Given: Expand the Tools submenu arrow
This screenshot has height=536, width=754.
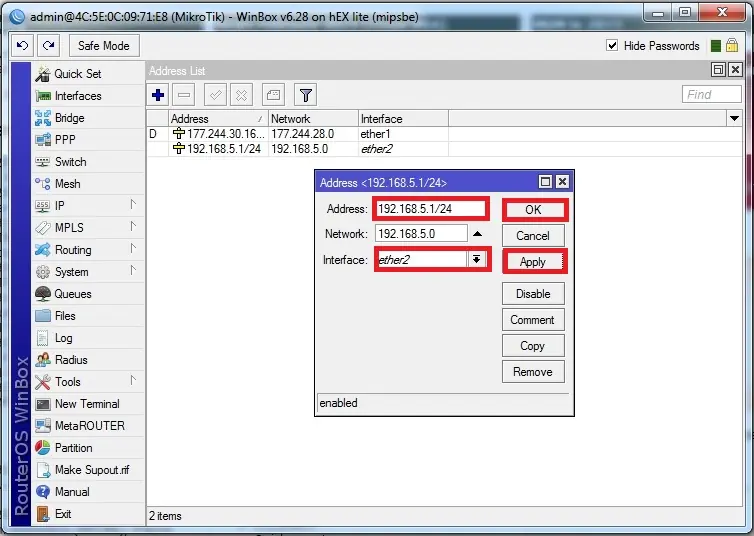Looking at the screenshot, I should 133,380.
